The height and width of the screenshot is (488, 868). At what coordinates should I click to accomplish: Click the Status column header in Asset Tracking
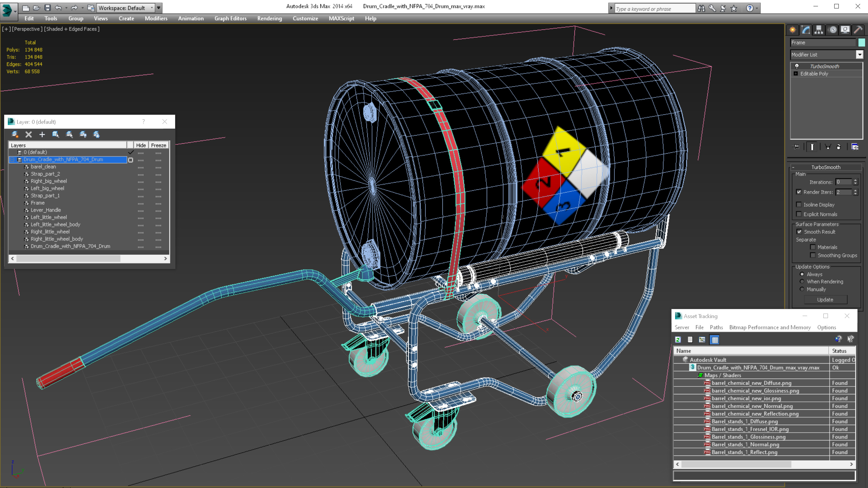pyautogui.click(x=842, y=351)
